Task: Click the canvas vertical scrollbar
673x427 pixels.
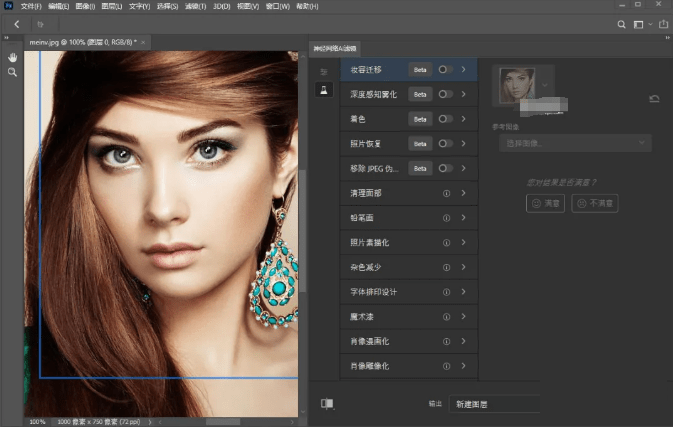Action: tap(303, 232)
